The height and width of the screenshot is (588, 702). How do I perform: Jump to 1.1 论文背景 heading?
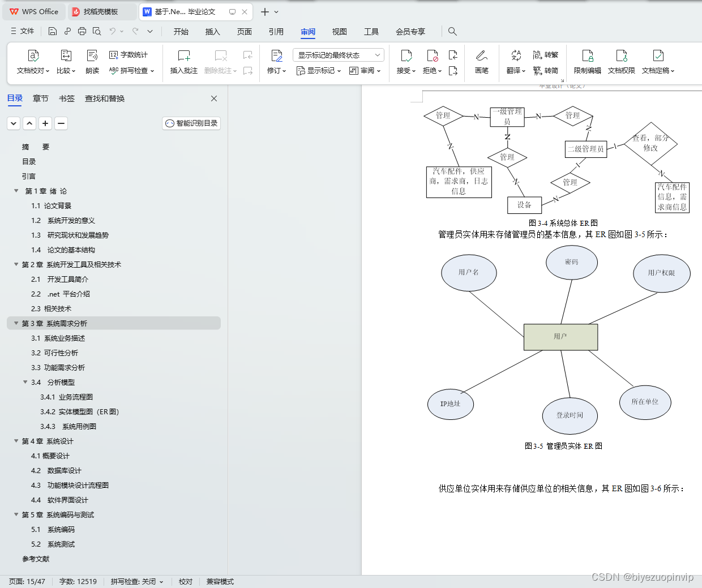(52, 205)
